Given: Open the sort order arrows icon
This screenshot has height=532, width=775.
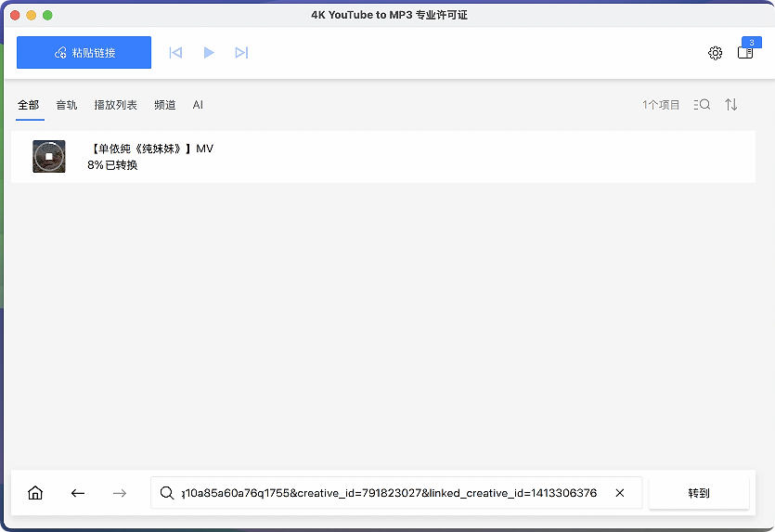Looking at the screenshot, I should pos(731,105).
